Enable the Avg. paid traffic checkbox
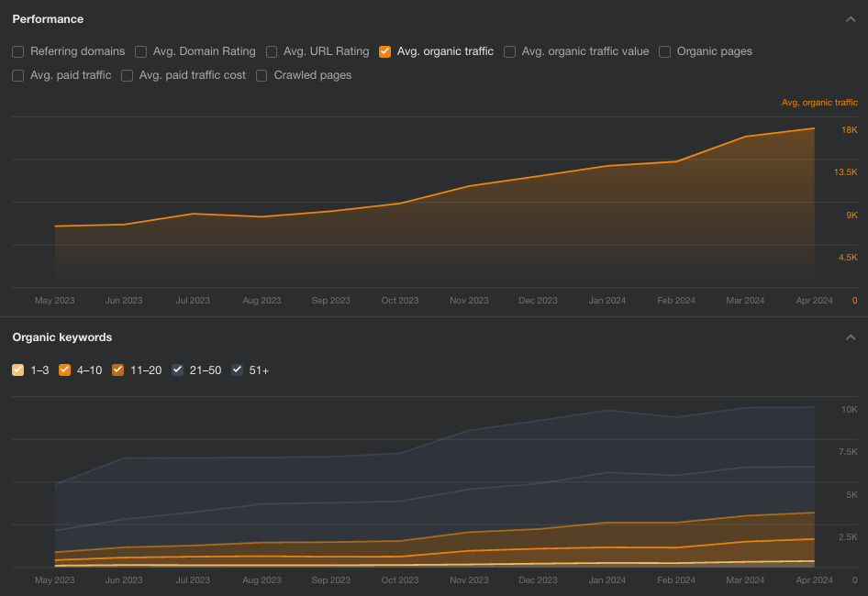 coord(18,75)
